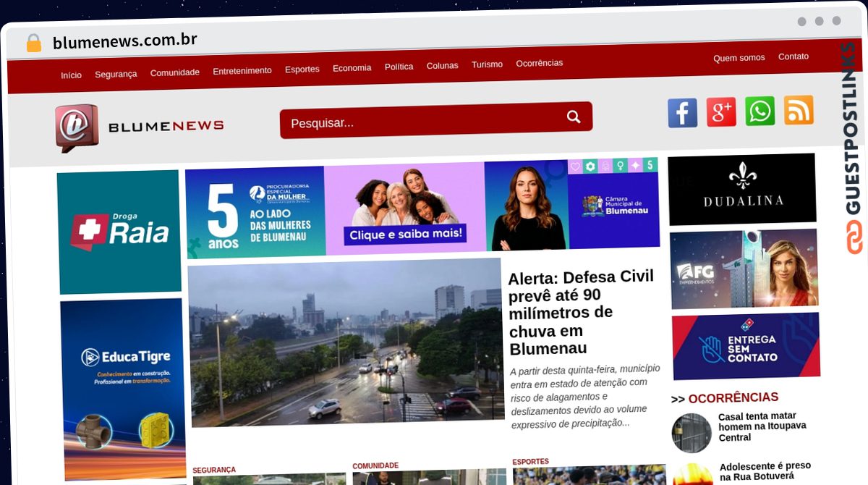
Task: Open the Dudalina ad banner
Action: coord(742,190)
